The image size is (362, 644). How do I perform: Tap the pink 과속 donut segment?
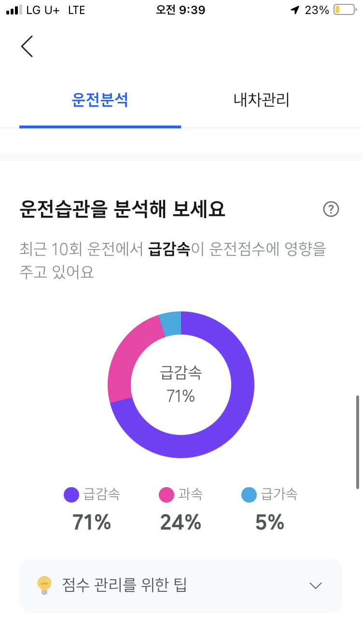click(x=125, y=357)
